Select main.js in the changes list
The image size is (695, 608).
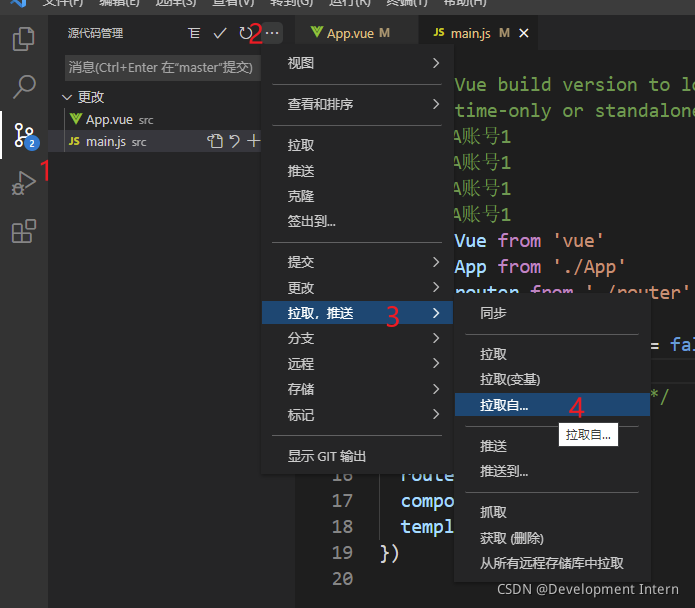tap(154, 141)
